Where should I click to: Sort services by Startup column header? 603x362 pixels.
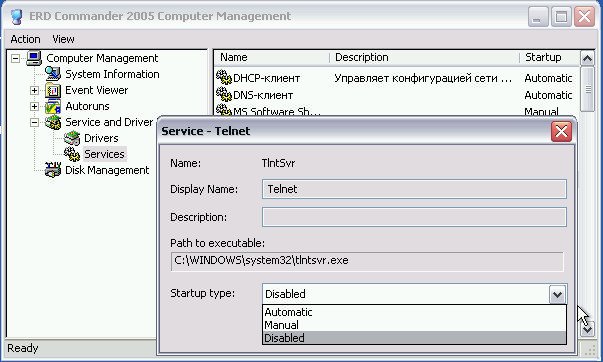tap(550, 58)
